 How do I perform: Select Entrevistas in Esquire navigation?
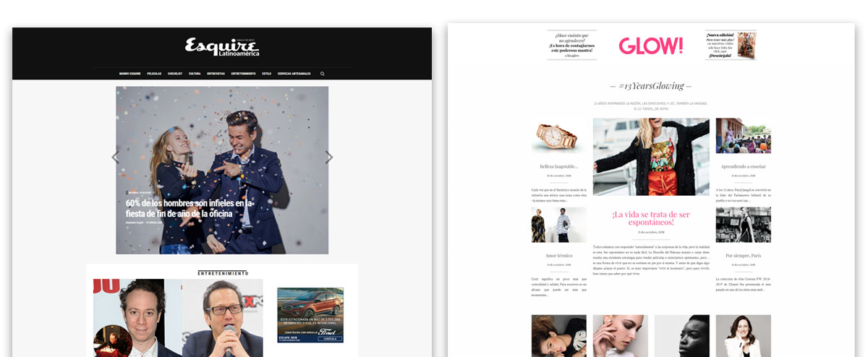pyautogui.click(x=216, y=74)
